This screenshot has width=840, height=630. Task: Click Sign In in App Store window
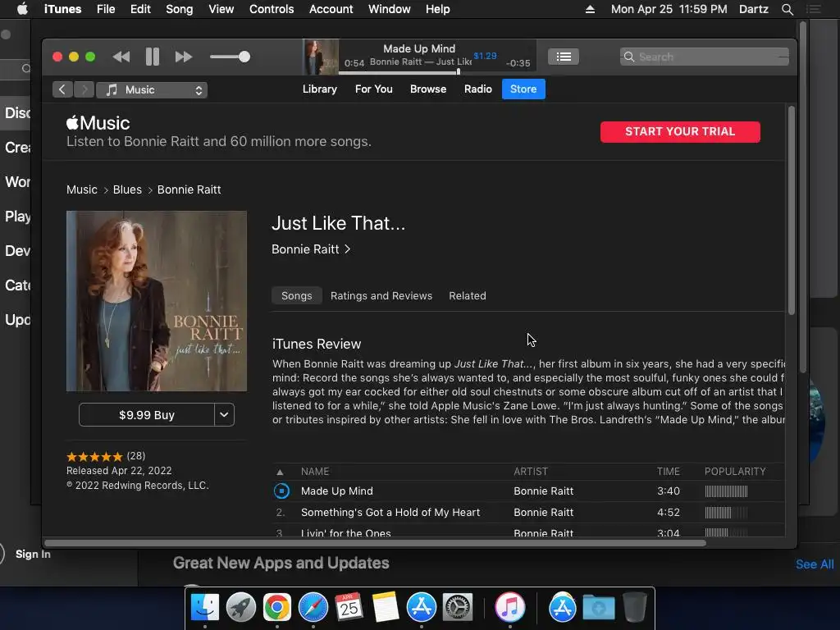point(33,554)
